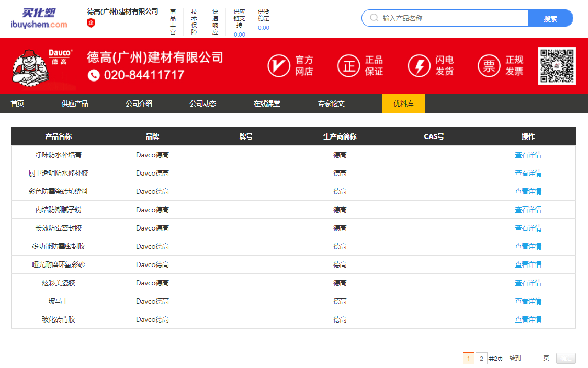Click the 牌号 column header
This screenshot has width=588, height=368.
coord(246,136)
